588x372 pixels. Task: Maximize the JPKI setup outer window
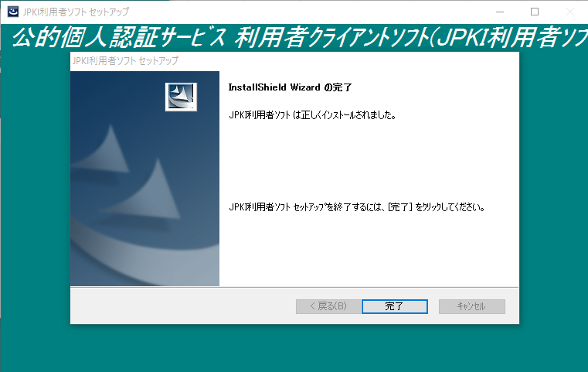point(535,12)
